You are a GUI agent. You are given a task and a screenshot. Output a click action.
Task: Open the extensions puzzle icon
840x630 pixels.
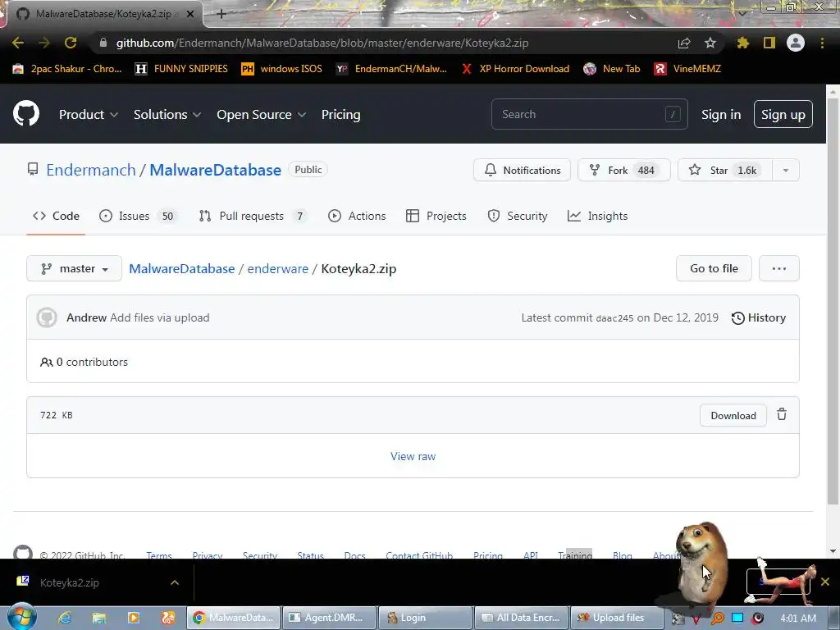pyautogui.click(x=742, y=43)
